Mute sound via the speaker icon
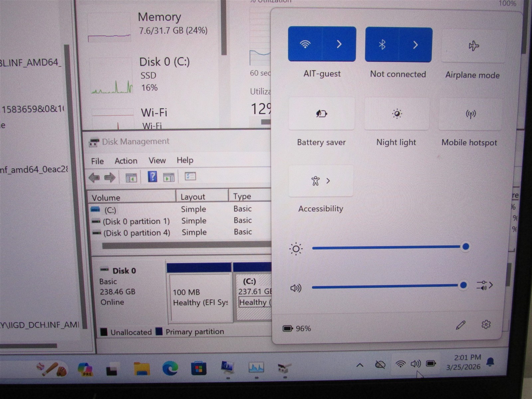 (296, 288)
